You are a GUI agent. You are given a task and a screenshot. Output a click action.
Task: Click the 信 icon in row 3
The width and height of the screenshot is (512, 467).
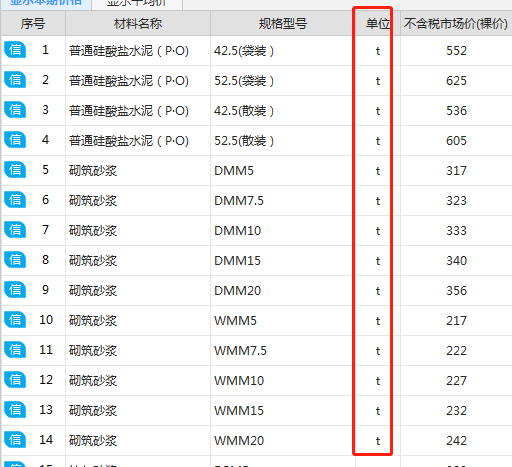15,110
